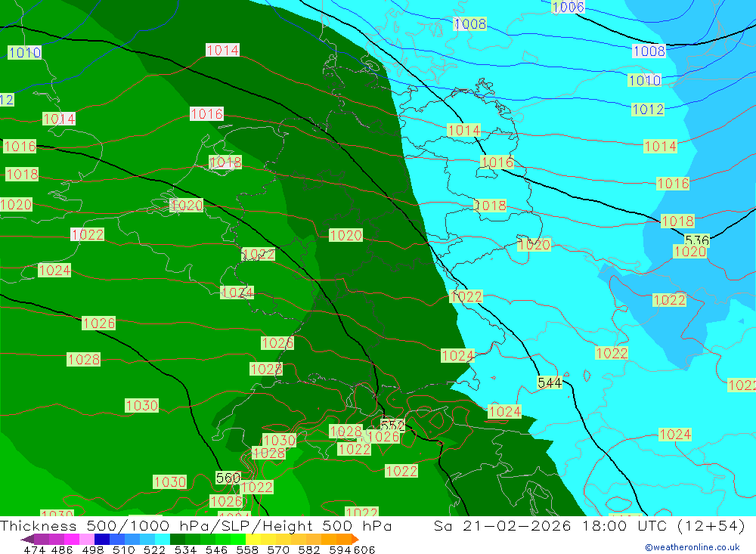Image resolution: width=756 pixels, height=554 pixels.
Task: Pick the darkest green legend swatch
Action: (x=178, y=539)
